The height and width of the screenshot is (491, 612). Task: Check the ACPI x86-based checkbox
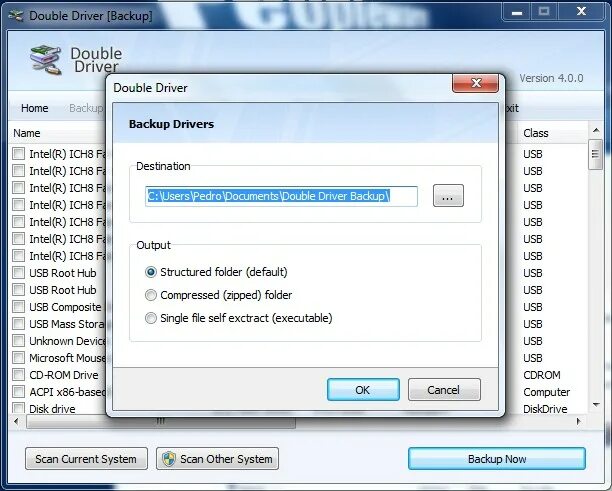18,391
